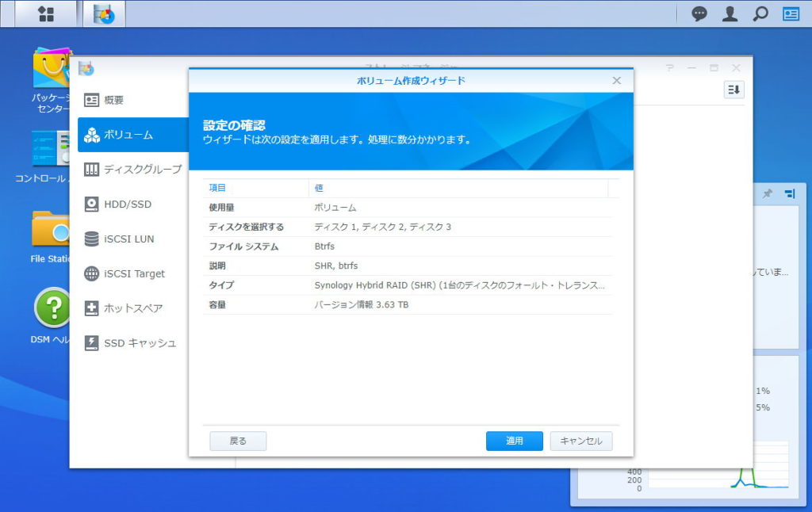Close the ボリューム作成ウィザード dialog
The image size is (812, 512).
pyautogui.click(x=616, y=80)
